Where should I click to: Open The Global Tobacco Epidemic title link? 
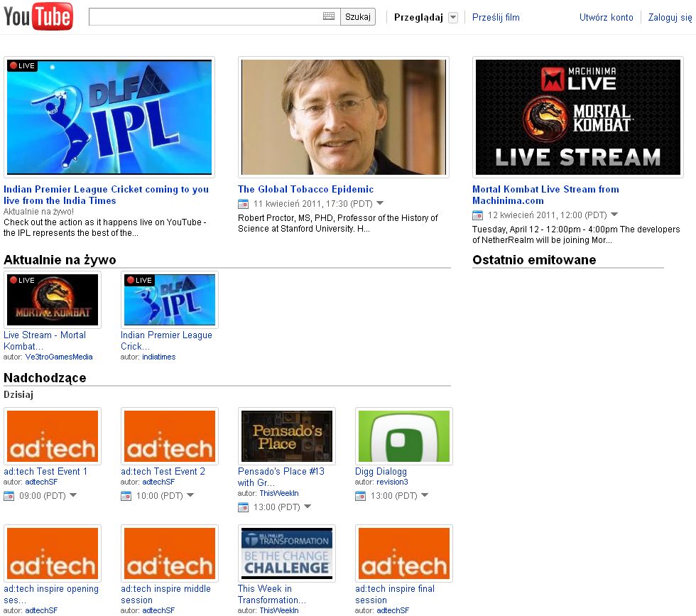pos(306,189)
